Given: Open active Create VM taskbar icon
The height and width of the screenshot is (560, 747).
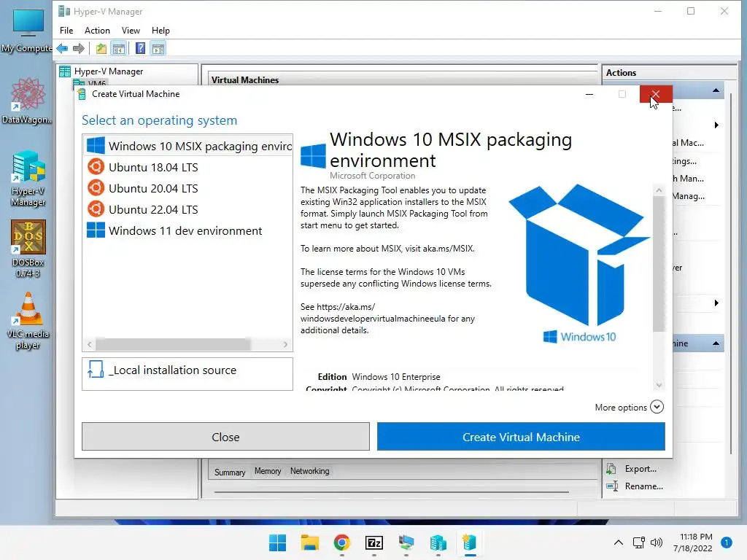Looking at the screenshot, I should click(x=470, y=542).
